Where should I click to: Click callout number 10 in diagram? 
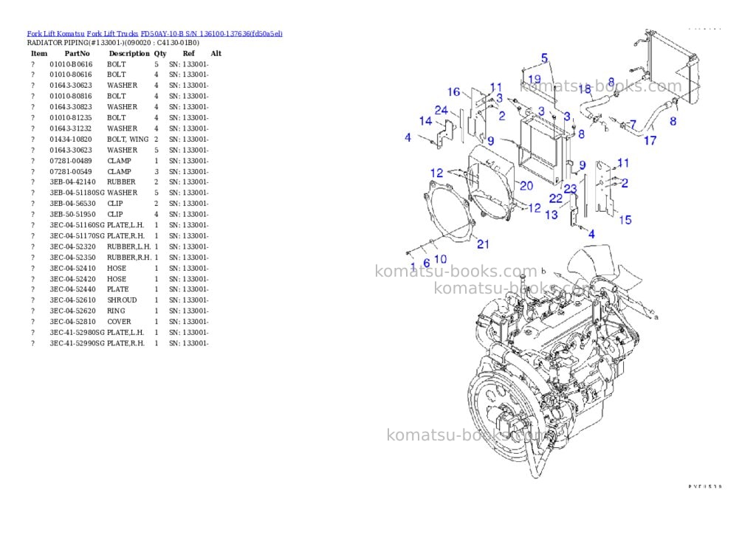[x=440, y=259]
